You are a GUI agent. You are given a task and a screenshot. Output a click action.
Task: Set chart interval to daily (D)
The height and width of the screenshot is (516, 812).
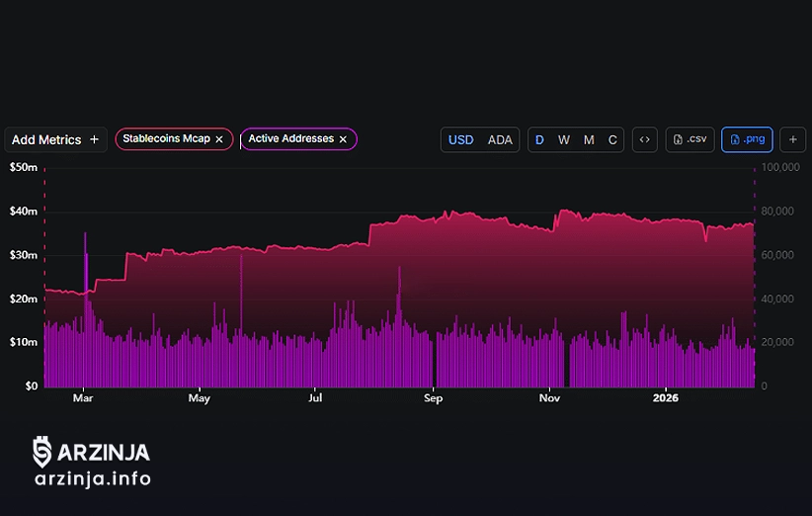coord(539,140)
